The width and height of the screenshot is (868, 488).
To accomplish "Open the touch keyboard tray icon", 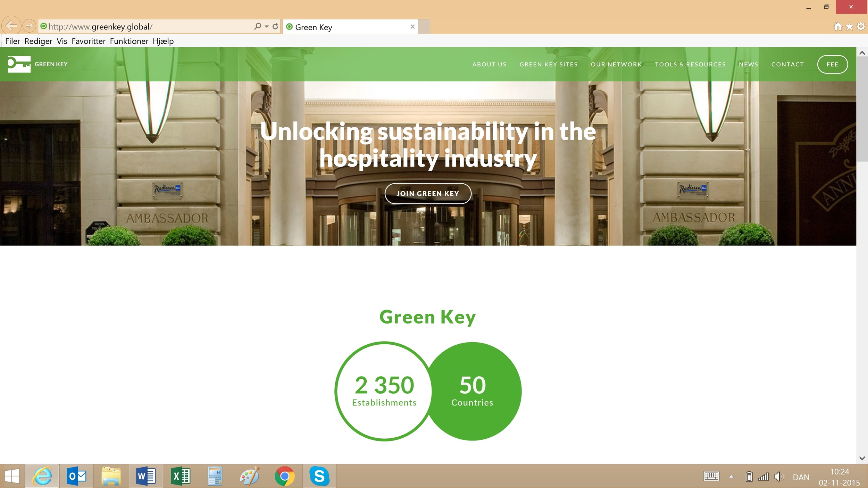I will pyautogui.click(x=711, y=476).
